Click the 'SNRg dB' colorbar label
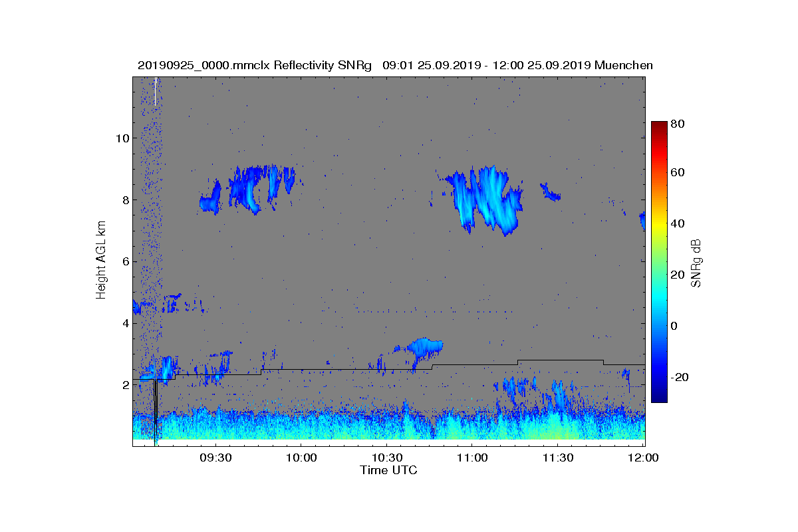This screenshot has width=798, height=532. pyautogui.click(x=696, y=263)
